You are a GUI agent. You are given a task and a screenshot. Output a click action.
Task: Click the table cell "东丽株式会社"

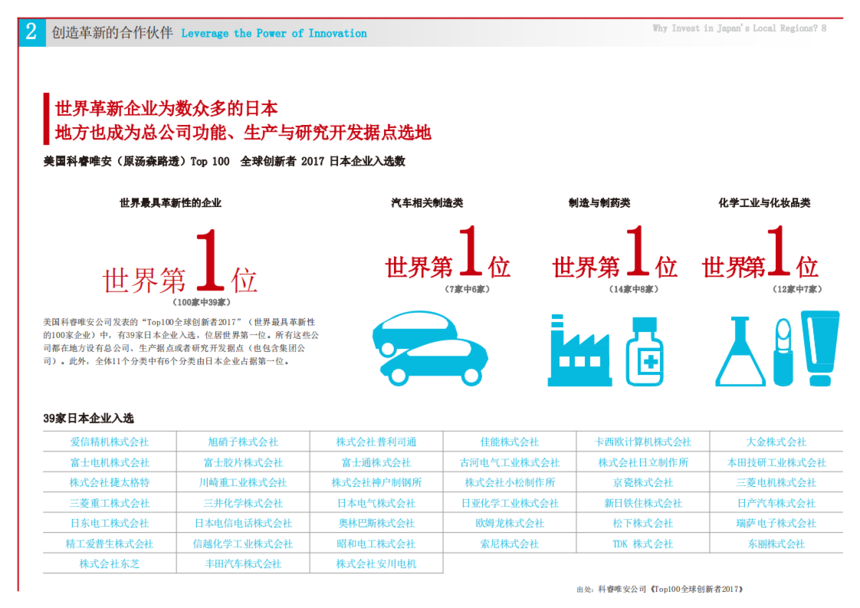point(776,543)
